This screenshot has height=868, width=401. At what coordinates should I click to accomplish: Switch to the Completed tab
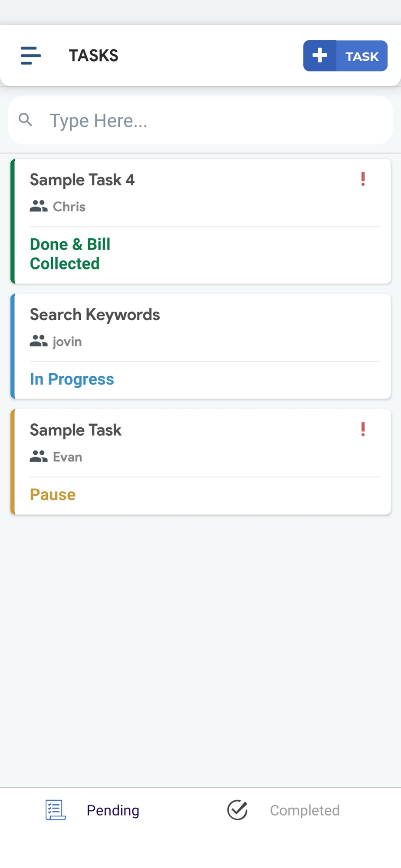(305, 810)
